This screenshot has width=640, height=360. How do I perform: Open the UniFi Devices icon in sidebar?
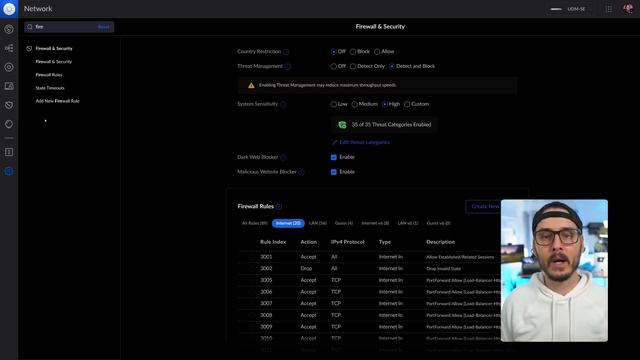point(9,67)
